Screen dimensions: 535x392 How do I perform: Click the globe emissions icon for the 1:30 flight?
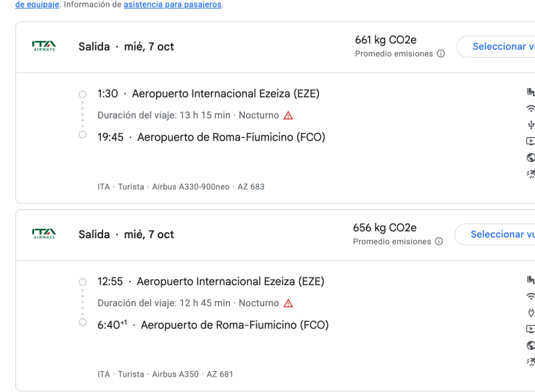531,157
